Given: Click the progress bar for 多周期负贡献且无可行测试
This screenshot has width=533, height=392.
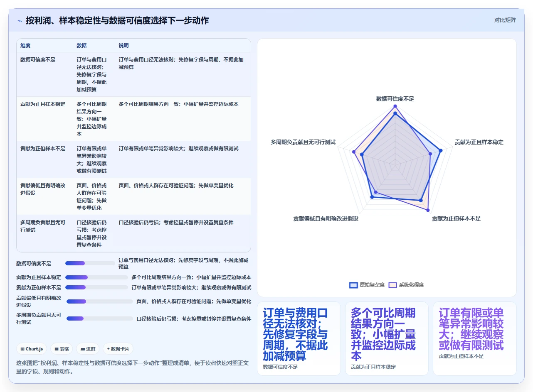Looking at the screenshot, I should 100,318.
